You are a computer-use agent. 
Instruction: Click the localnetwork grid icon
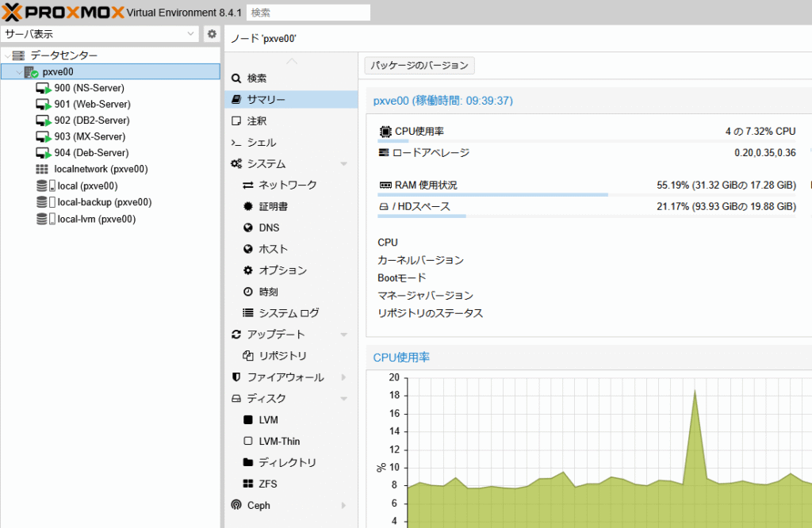(x=42, y=170)
